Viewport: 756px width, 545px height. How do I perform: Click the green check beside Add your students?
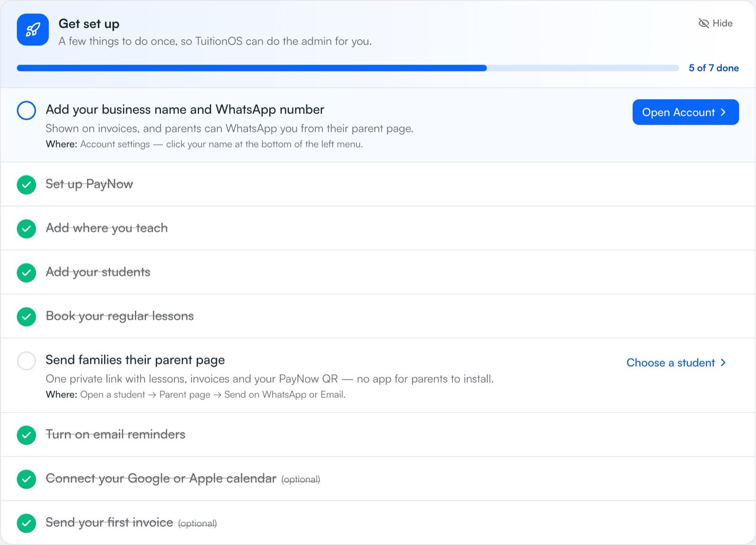pos(26,272)
